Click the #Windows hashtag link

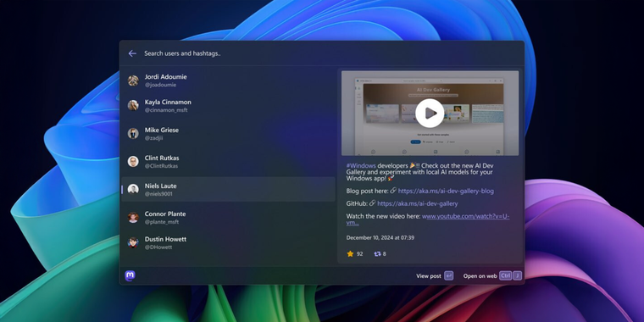[x=361, y=165]
